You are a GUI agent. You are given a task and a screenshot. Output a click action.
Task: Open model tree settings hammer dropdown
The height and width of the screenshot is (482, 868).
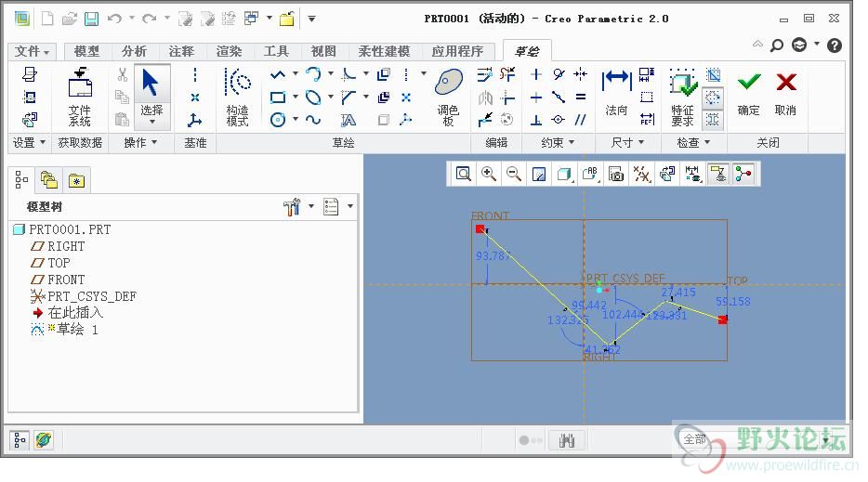[311, 206]
